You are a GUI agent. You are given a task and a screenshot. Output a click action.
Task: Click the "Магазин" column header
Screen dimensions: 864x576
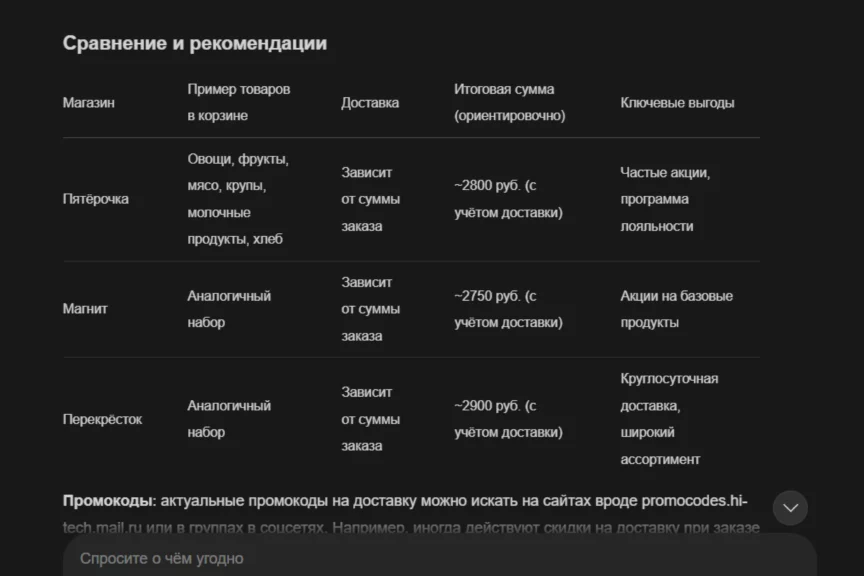89,102
